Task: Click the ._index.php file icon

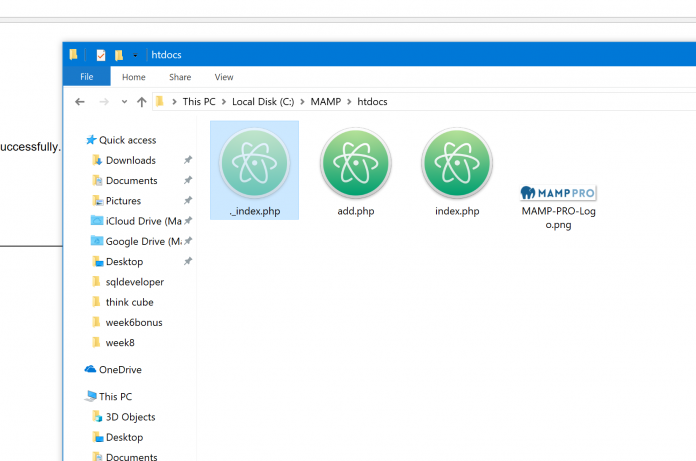Action: pos(254,163)
